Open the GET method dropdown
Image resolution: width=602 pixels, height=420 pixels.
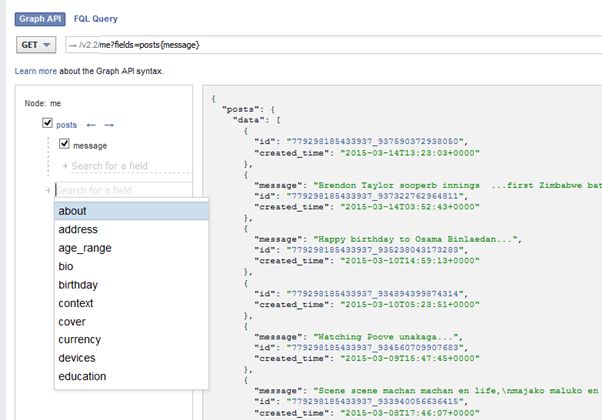coord(37,45)
